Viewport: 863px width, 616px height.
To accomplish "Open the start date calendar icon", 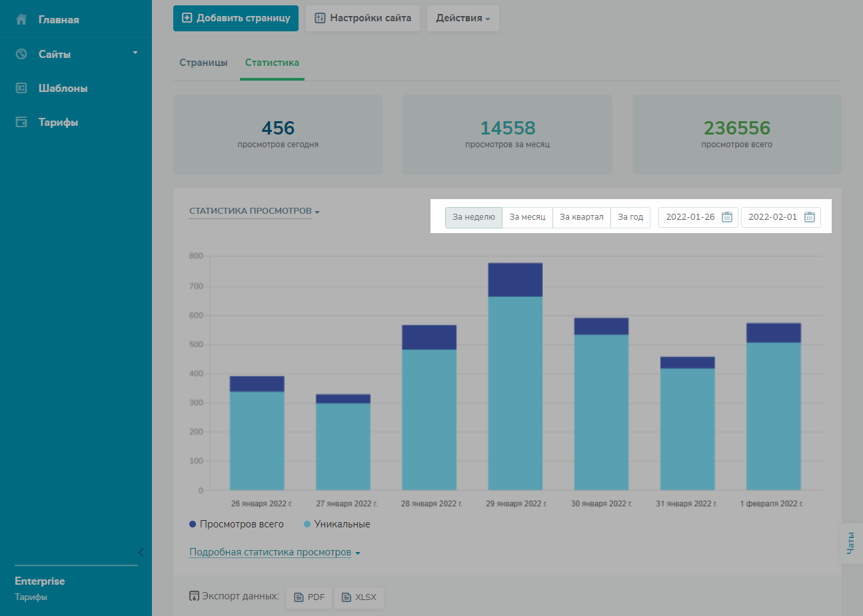I will point(727,217).
